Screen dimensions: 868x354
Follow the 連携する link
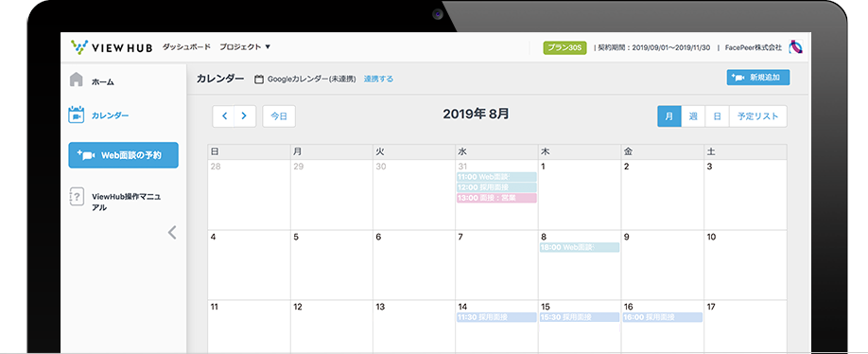click(x=378, y=80)
